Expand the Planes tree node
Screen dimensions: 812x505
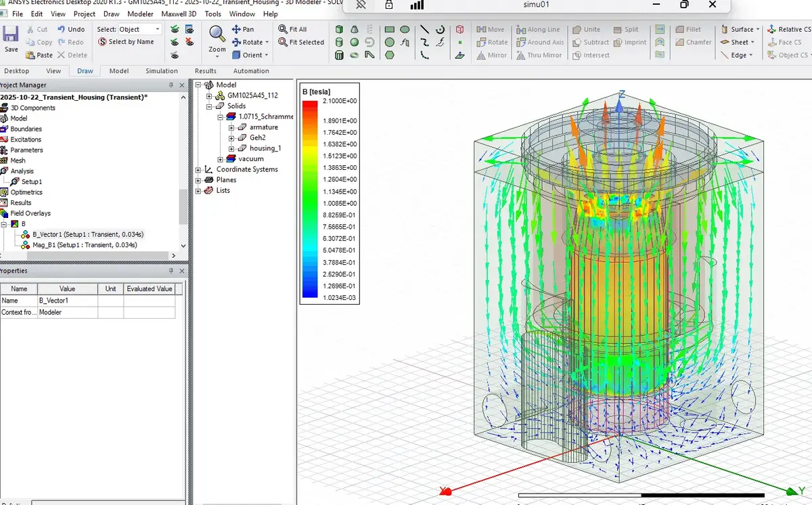click(x=198, y=180)
